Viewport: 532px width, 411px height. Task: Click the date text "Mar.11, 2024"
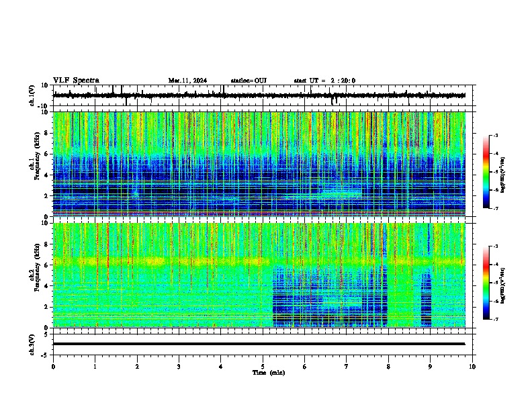tap(187, 81)
